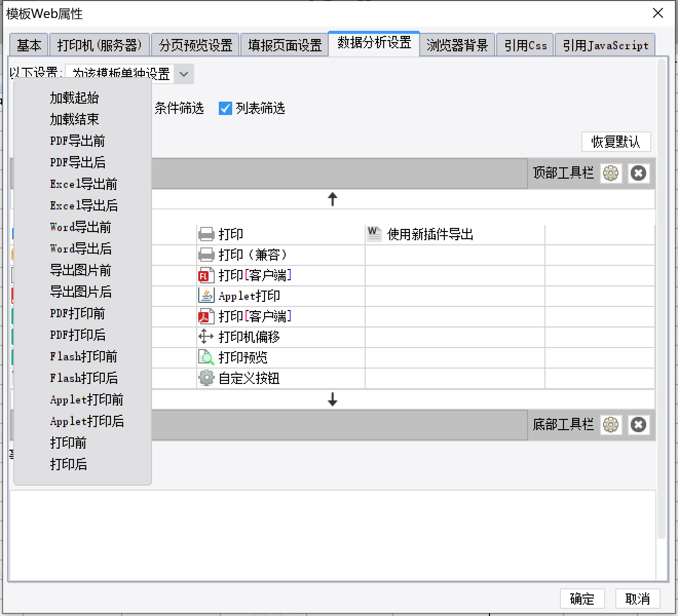Click the 打印预览 magnifier icon

(x=206, y=357)
